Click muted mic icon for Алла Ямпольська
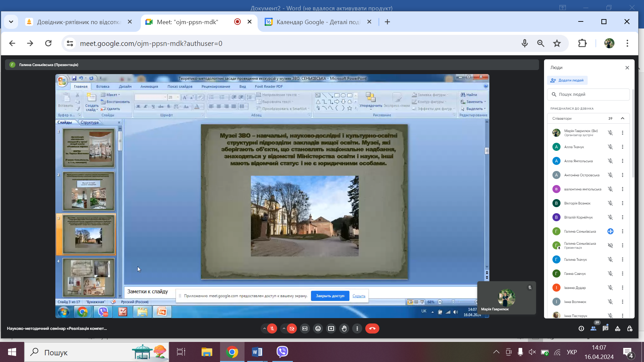Screen dimensions: 644x362 610,161
